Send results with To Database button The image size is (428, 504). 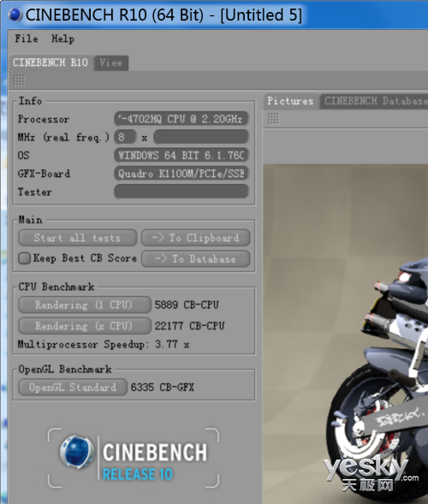195,259
